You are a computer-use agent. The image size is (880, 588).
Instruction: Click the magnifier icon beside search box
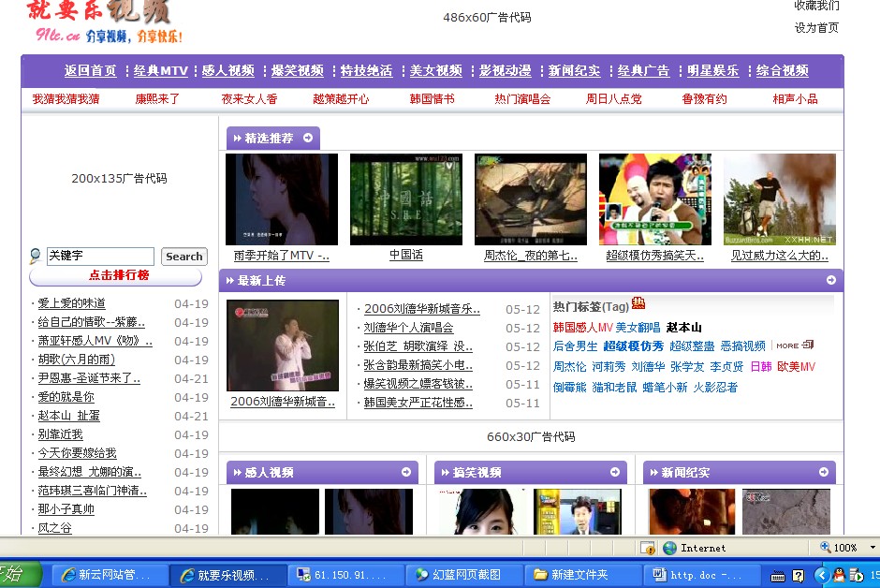[x=36, y=257]
